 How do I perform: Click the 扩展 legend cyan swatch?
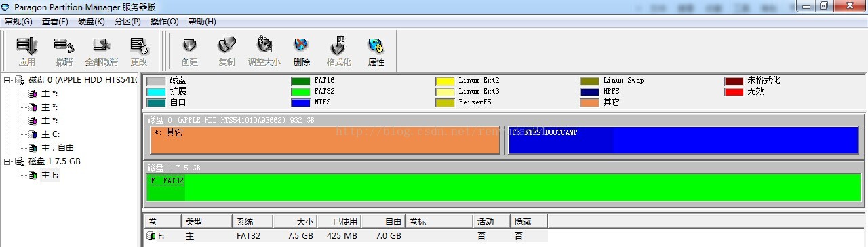(x=156, y=92)
